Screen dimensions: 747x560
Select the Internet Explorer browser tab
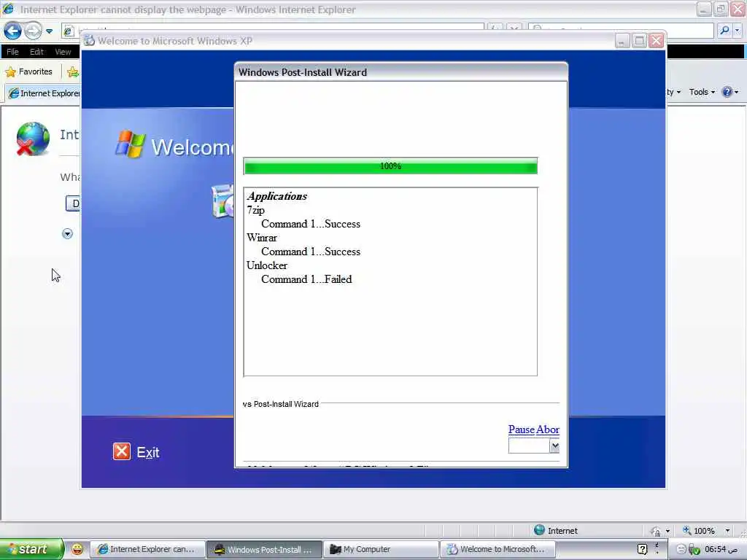tap(44, 93)
